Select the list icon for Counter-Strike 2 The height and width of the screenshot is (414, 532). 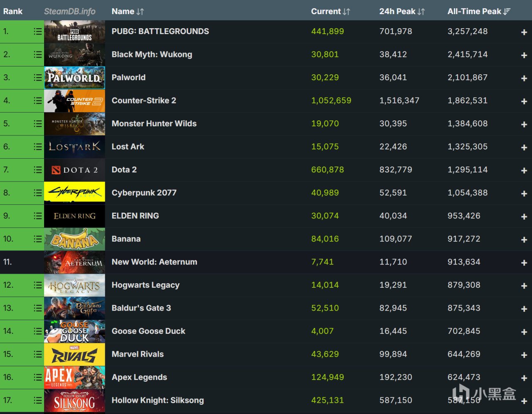[38, 100]
